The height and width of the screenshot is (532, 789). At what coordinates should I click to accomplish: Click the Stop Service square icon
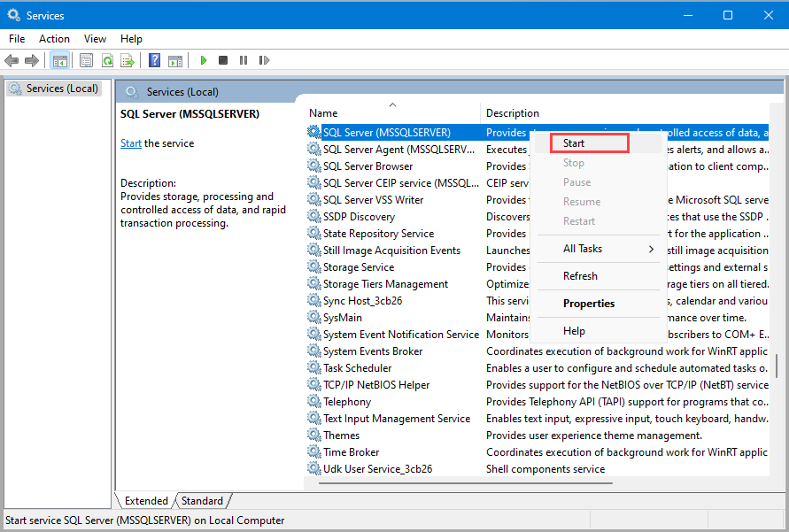click(x=223, y=60)
